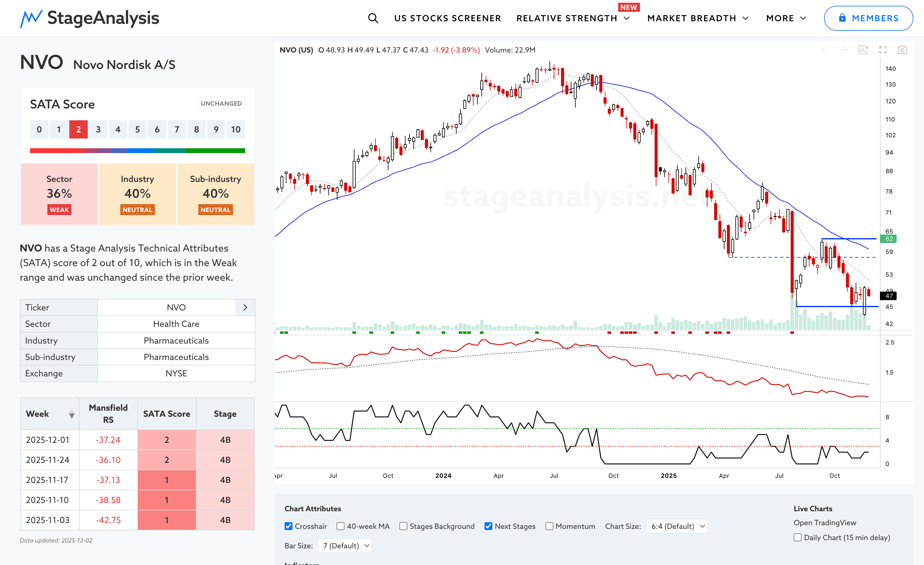
Task: Click the chart forward arrow icon
Action: pos(844,50)
